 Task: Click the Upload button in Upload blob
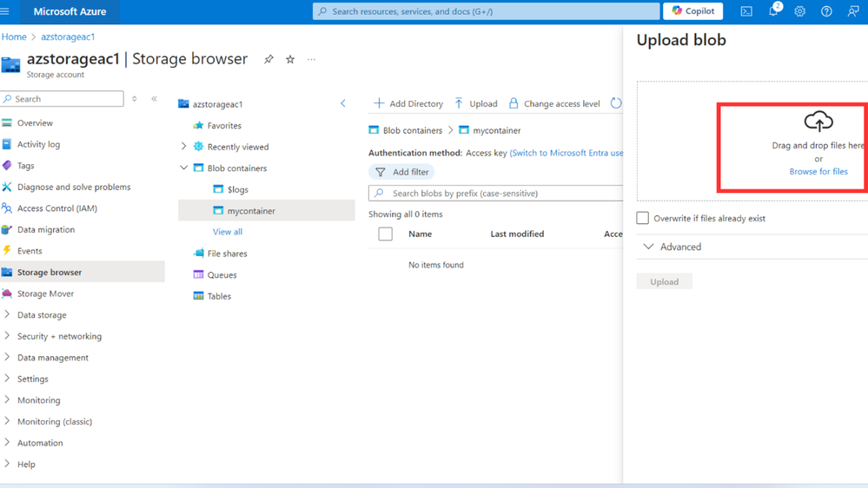tap(665, 281)
